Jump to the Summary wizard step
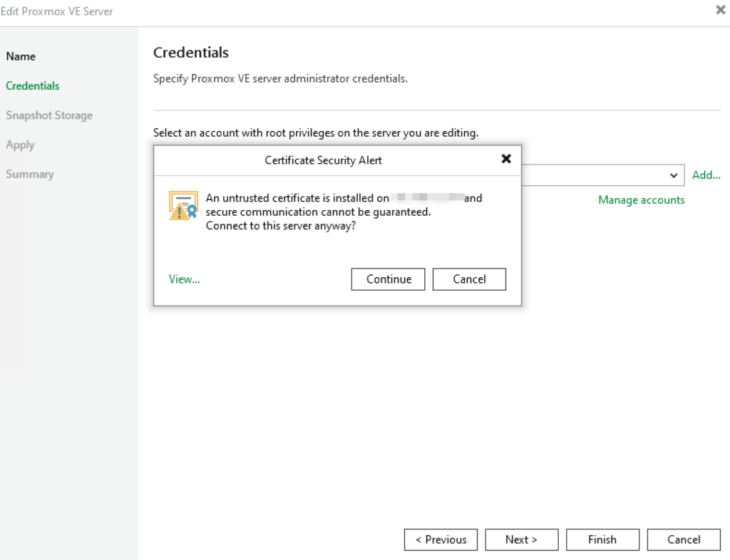 click(30, 174)
